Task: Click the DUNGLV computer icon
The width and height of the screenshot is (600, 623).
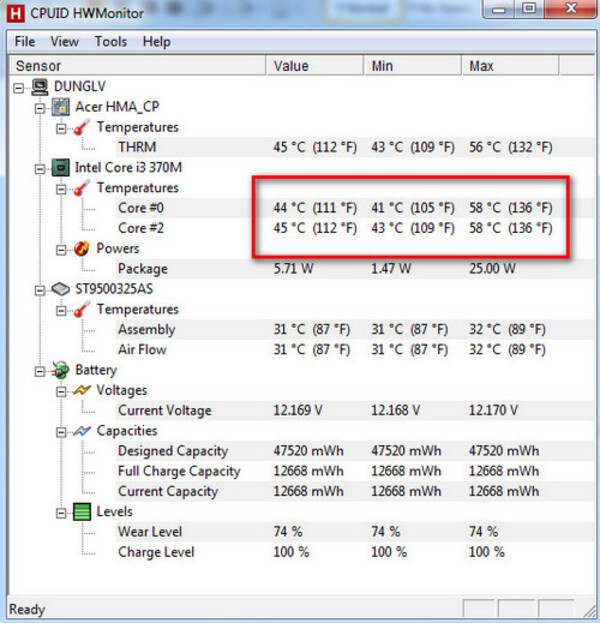Action: tap(40, 87)
